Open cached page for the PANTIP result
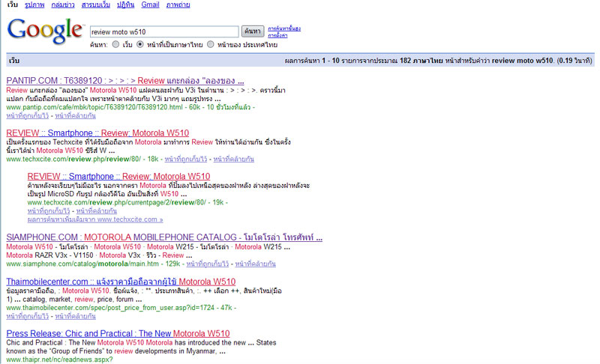 [x=27, y=115]
